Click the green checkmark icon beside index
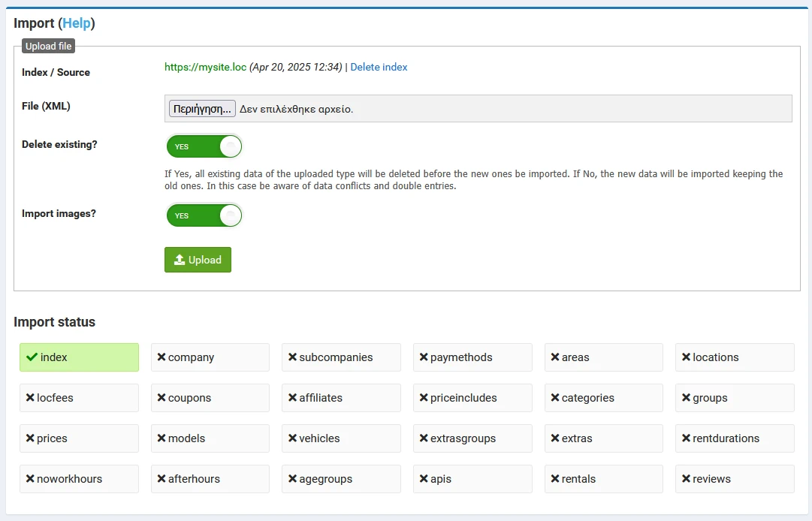Image resolution: width=812 pixels, height=521 pixels. (x=32, y=357)
